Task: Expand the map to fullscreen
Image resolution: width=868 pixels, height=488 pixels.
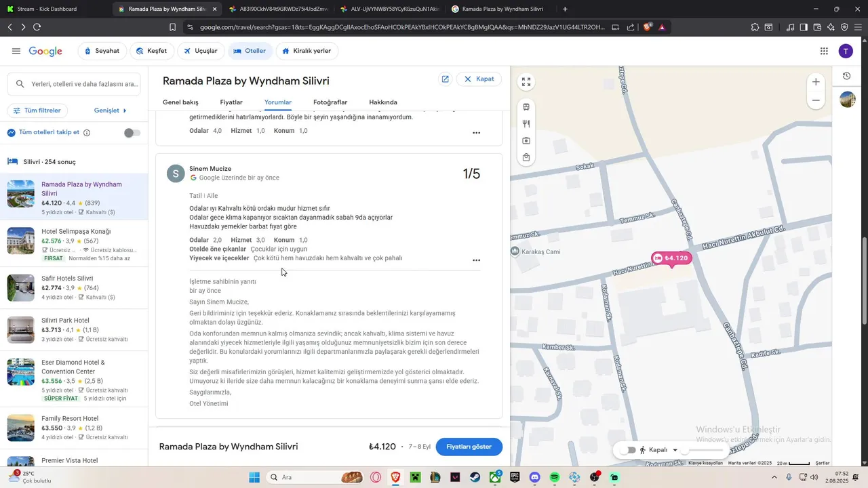Action: (x=526, y=82)
